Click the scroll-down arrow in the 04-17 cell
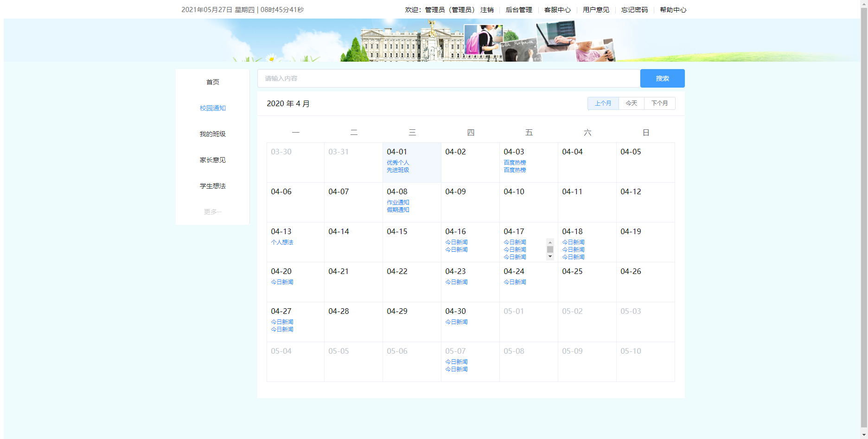The height and width of the screenshot is (439, 868). tap(550, 256)
